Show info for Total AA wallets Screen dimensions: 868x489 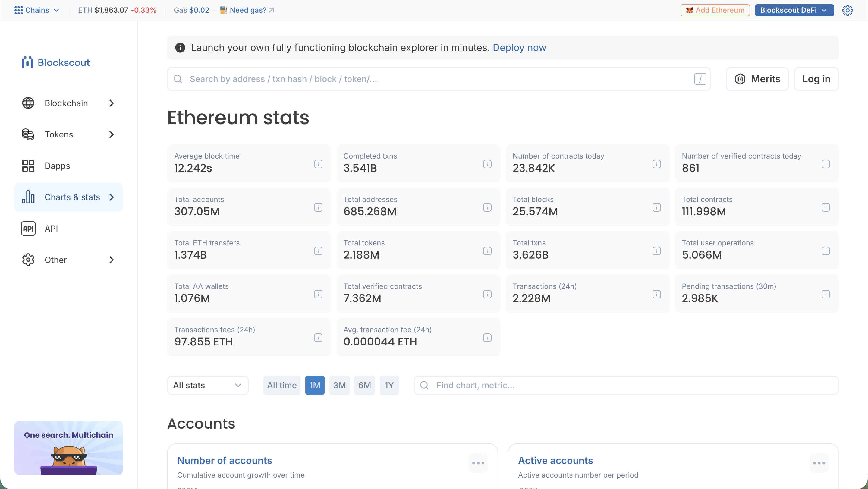pyautogui.click(x=318, y=294)
